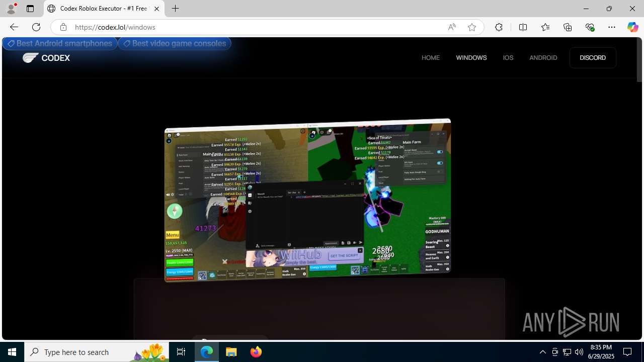This screenshot has height=362, width=644.
Task: Open the ANDROID navigation link
Action: coord(543,58)
